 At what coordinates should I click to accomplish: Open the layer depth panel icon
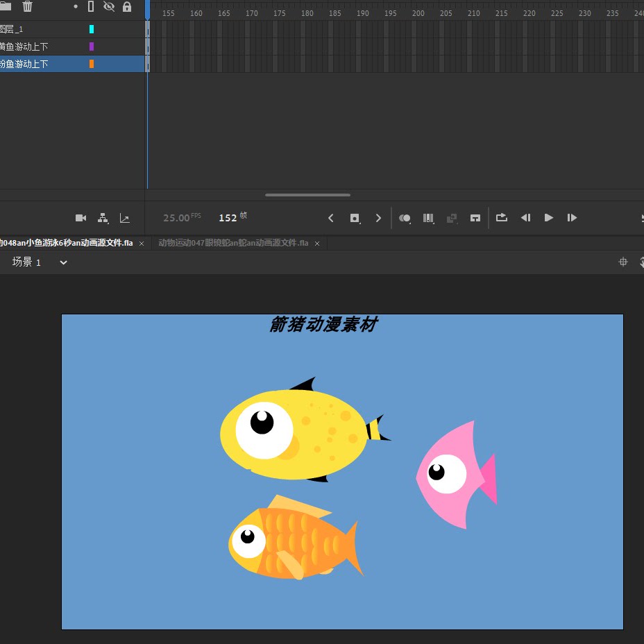point(124,218)
